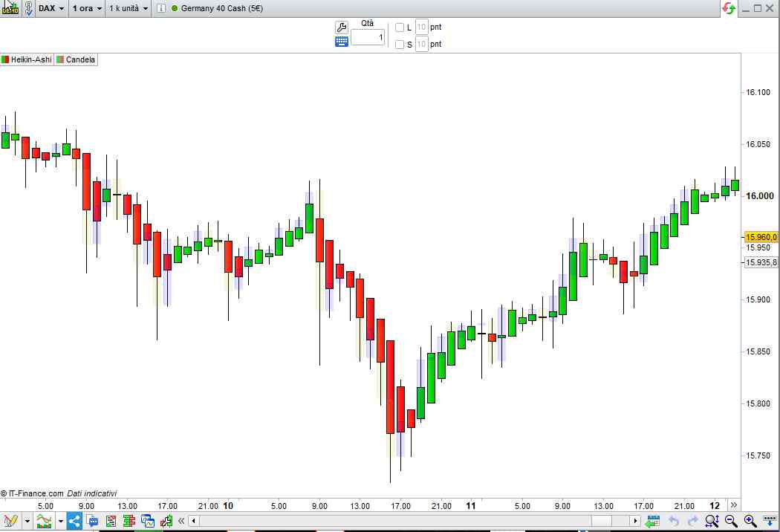
Task: Enable the S stop checkbox
Action: click(x=400, y=45)
